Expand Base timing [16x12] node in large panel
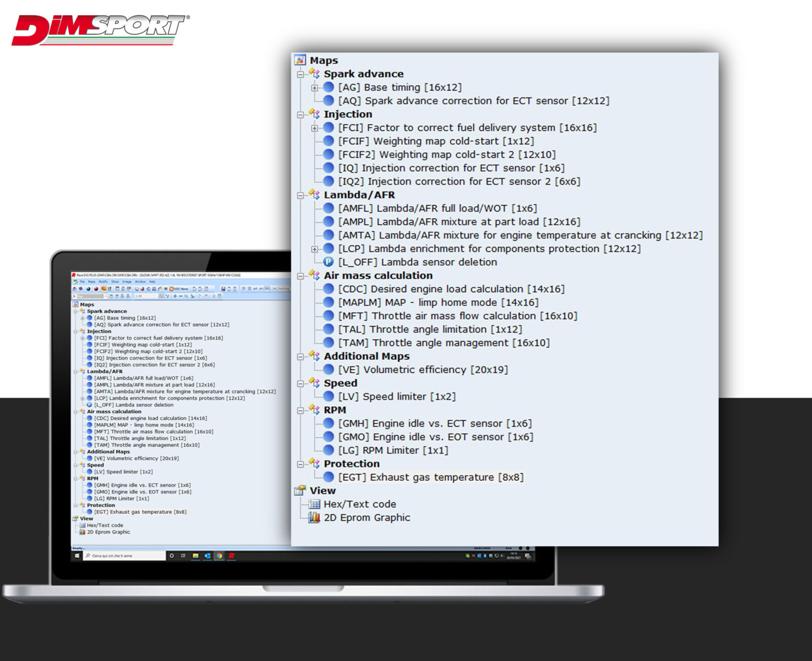Screen dimensions: 812x661 [x=315, y=88]
